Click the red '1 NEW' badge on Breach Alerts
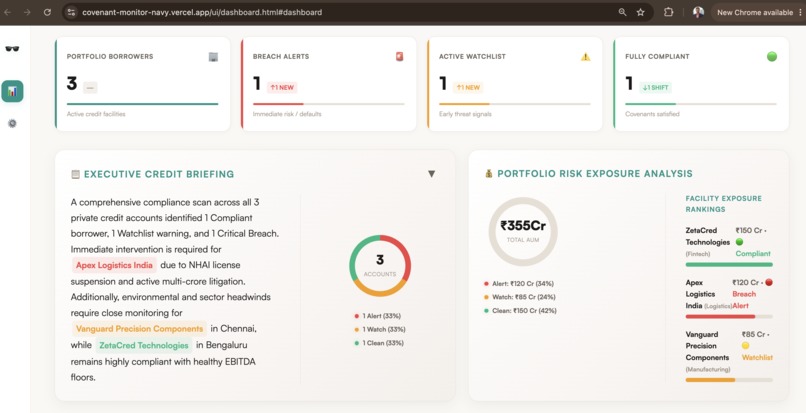 pos(282,87)
